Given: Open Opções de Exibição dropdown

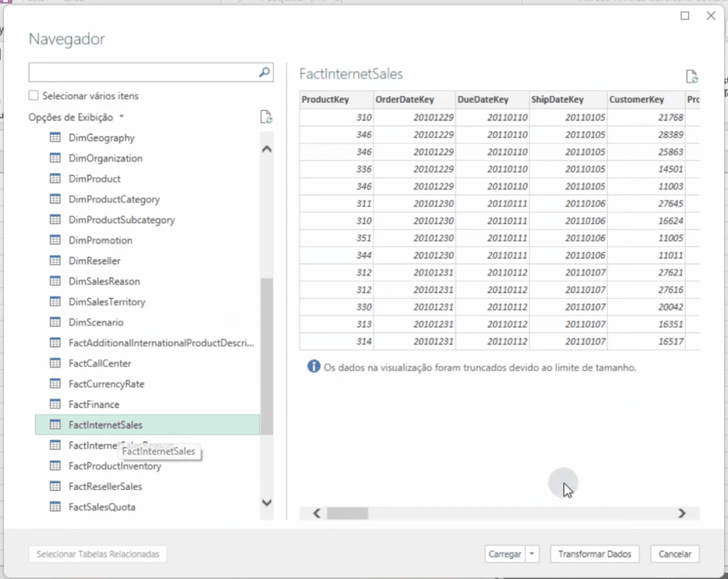Looking at the screenshot, I should click(x=76, y=117).
